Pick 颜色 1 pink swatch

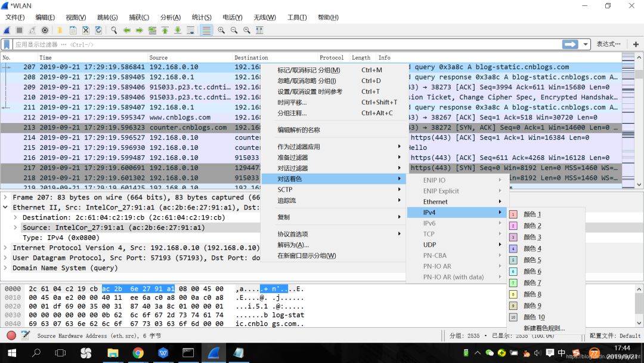[513, 214]
